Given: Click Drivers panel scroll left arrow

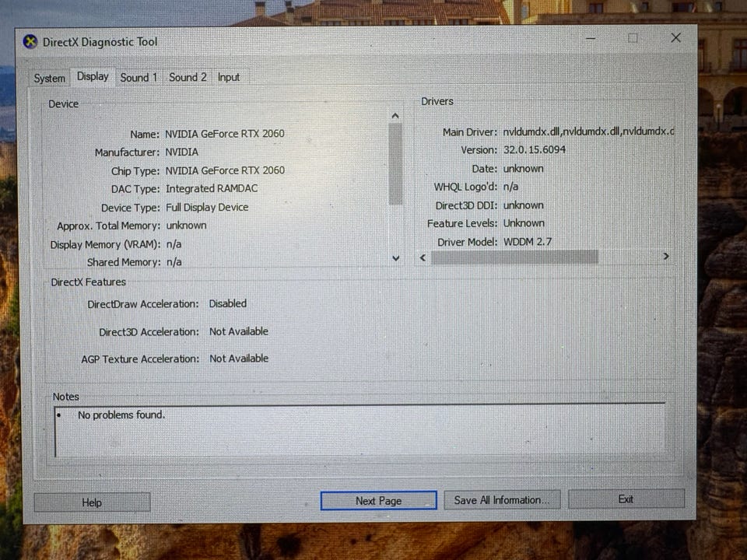Looking at the screenshot, I should tap(423, 257).
